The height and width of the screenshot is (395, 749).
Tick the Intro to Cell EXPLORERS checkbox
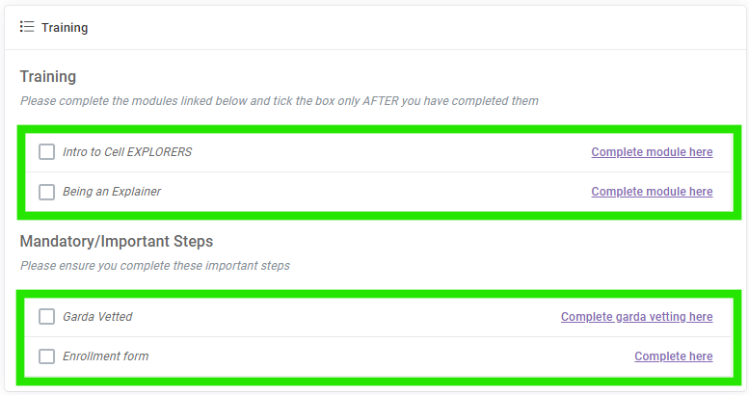pyautogui.click(x=46, y=152)
